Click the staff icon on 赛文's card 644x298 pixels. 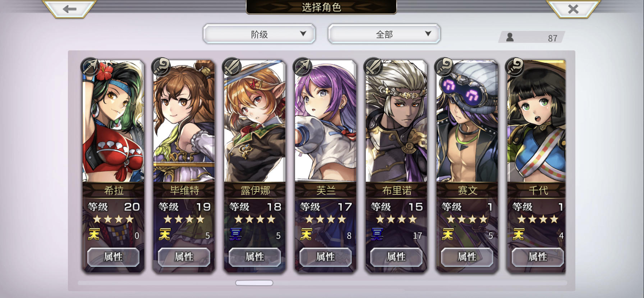pos(444,67)
